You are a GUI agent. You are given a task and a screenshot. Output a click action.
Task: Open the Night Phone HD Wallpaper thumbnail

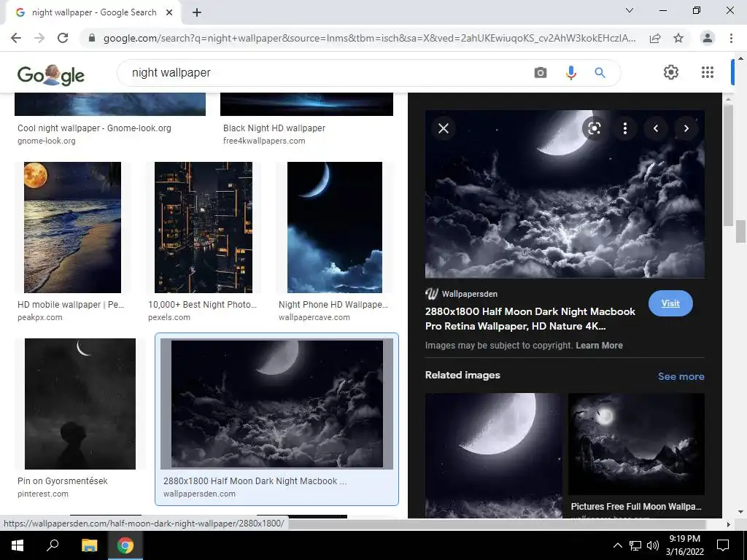click(334, 227)
